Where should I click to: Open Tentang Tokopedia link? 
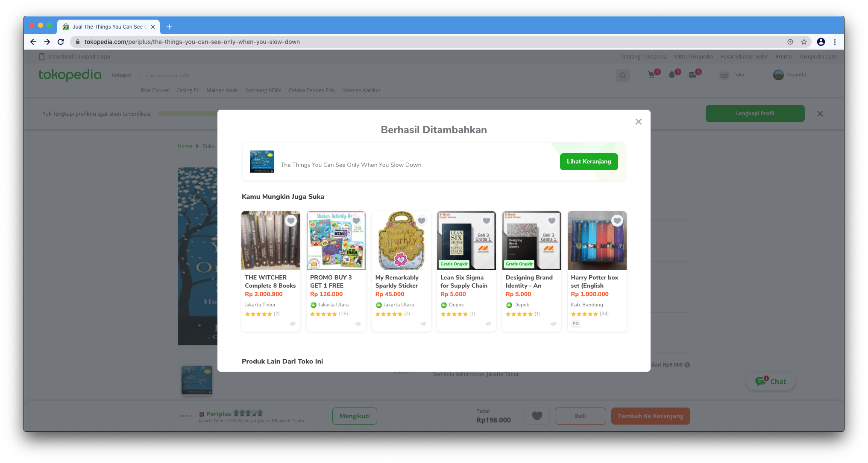pyautogui.click(x=643, y=57)
